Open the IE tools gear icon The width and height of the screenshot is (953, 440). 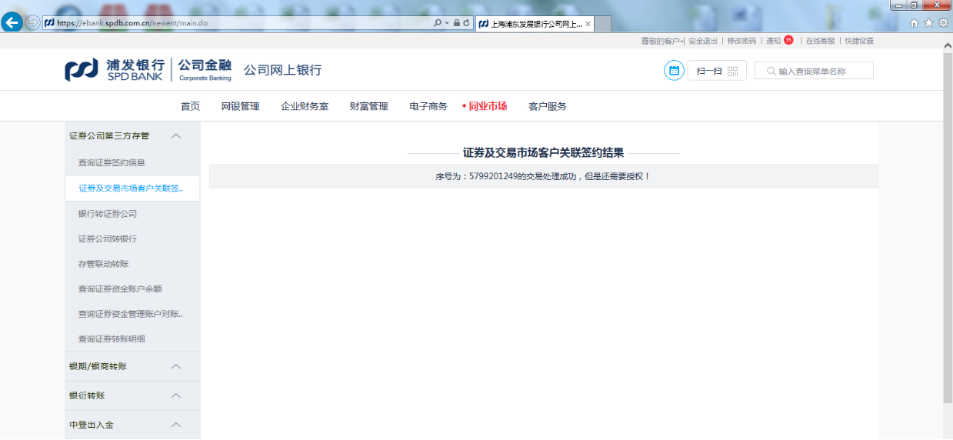click(x=942, y=23)
